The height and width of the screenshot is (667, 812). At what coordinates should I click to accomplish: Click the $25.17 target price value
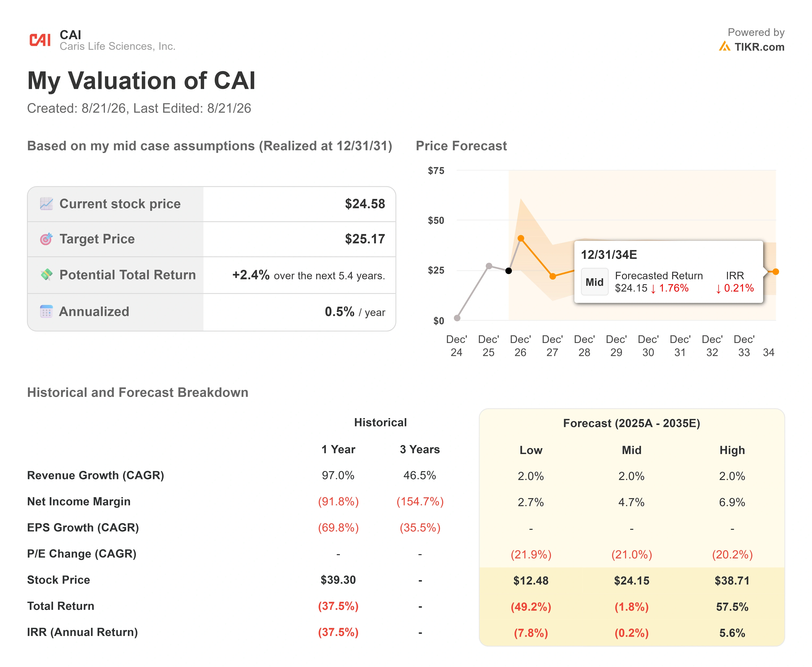coord(365,239)
